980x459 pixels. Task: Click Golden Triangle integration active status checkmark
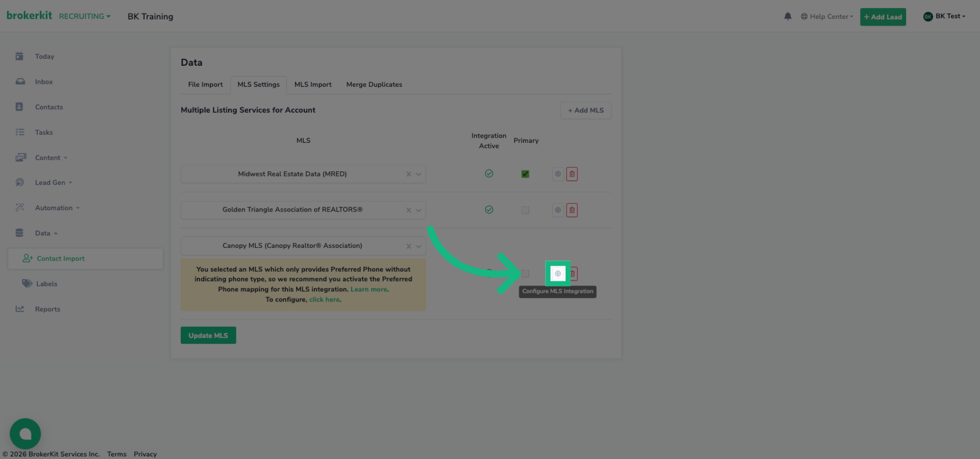489,210
